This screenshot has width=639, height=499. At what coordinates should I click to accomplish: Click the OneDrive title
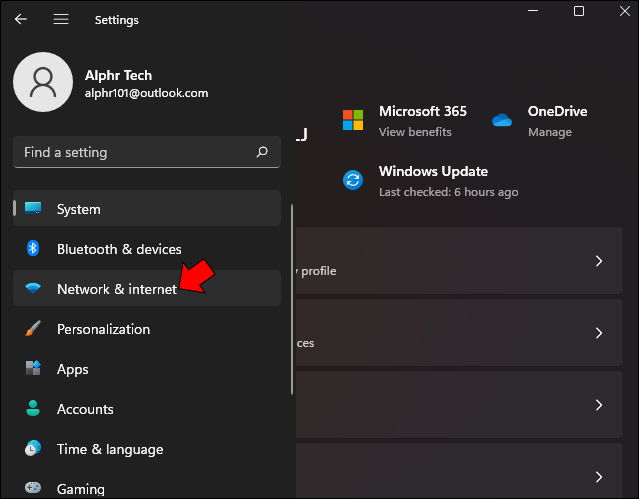(x=557, y=111)
